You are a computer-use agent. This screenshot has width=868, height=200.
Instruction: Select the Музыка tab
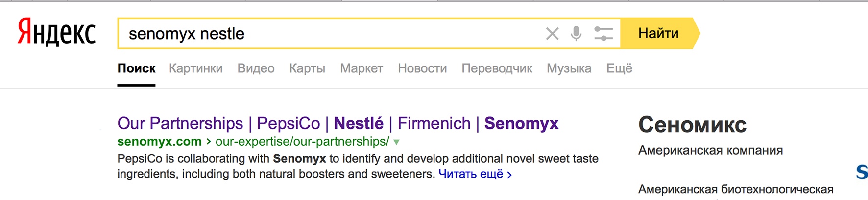click(x=569, y=68)
